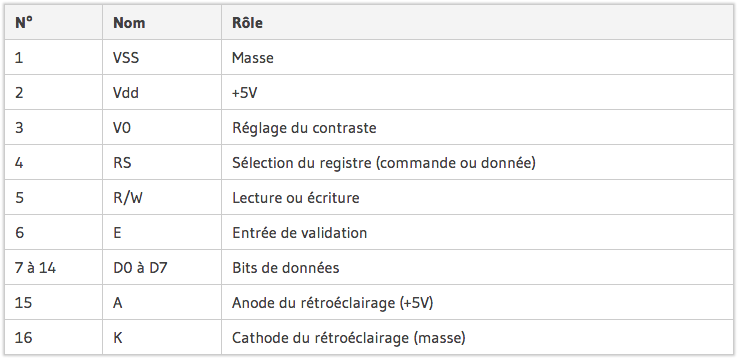Click "Entrée de validation" text

click(299, 233)
